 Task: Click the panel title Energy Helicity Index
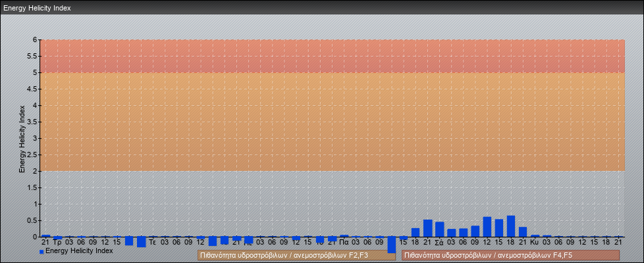37,8
